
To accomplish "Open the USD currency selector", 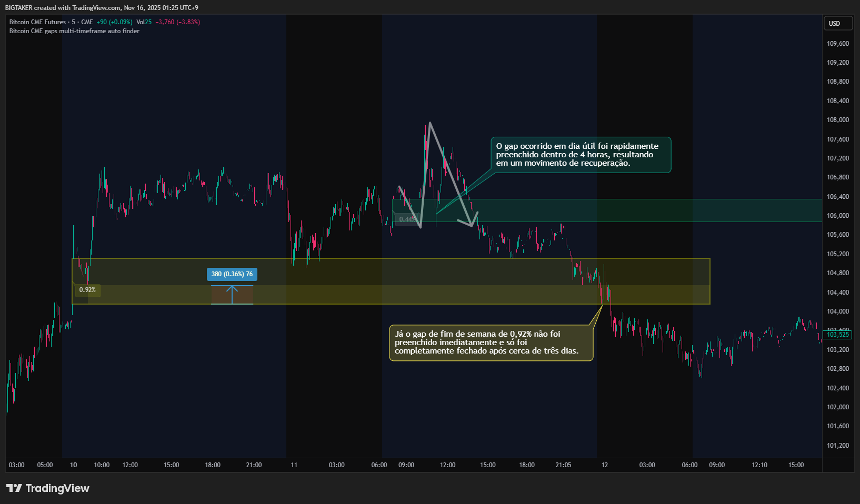I will pos(838,23).
